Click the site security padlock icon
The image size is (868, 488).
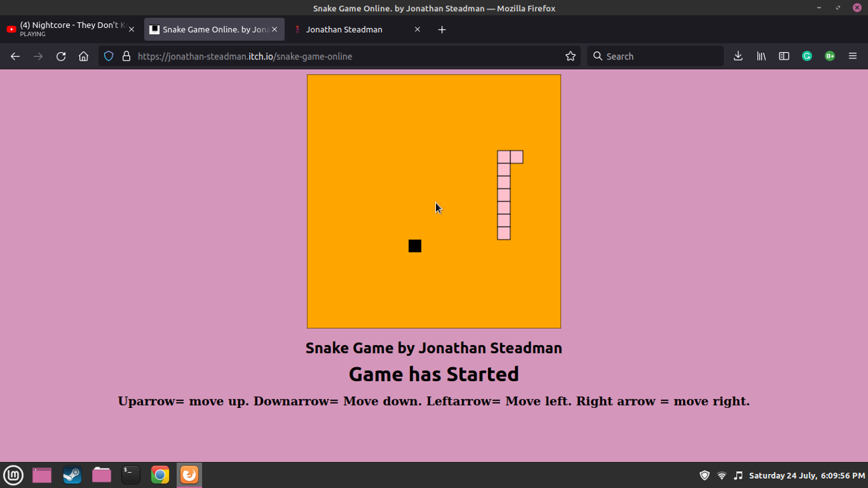[126, 56]
